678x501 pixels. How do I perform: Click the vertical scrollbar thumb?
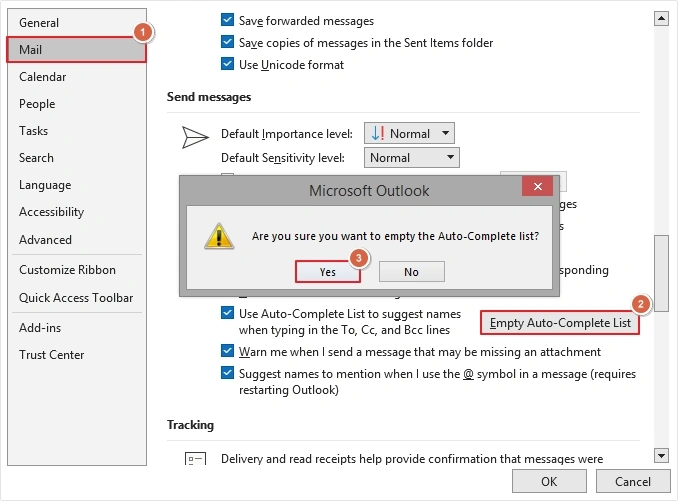click(x=661, y=273)
